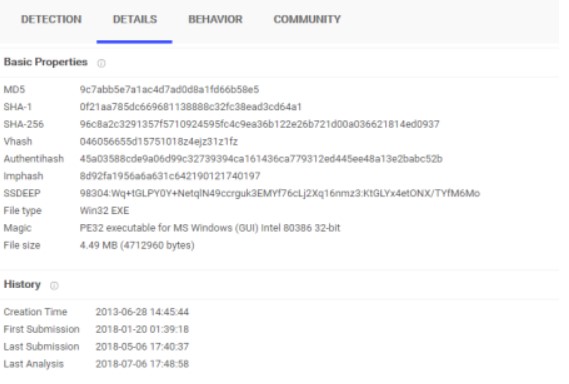Click the Imphash value 8d92fa1956a6a631c642190121740197
This screenshot has width=569, height=384.
click(x=170, y=176)
